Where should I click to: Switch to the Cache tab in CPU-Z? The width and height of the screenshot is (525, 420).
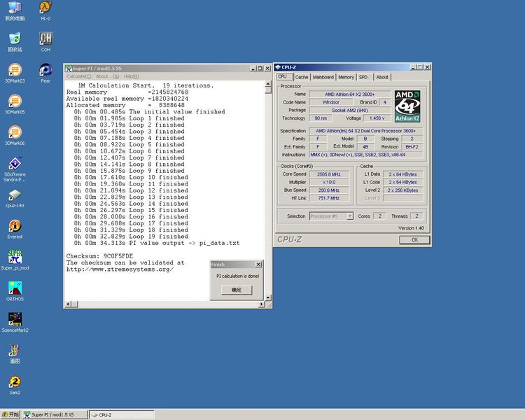[x=302, y=77]
